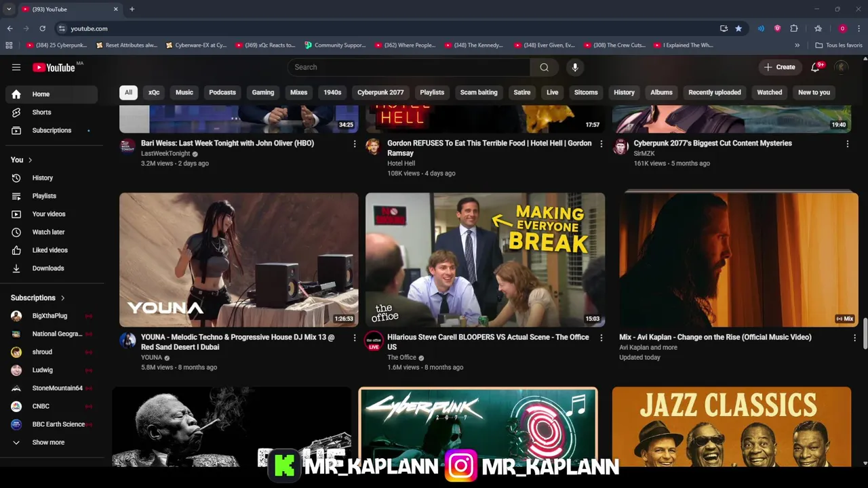
Task: Open more options for Gordon Ramsay video
Action: point(601,144)
